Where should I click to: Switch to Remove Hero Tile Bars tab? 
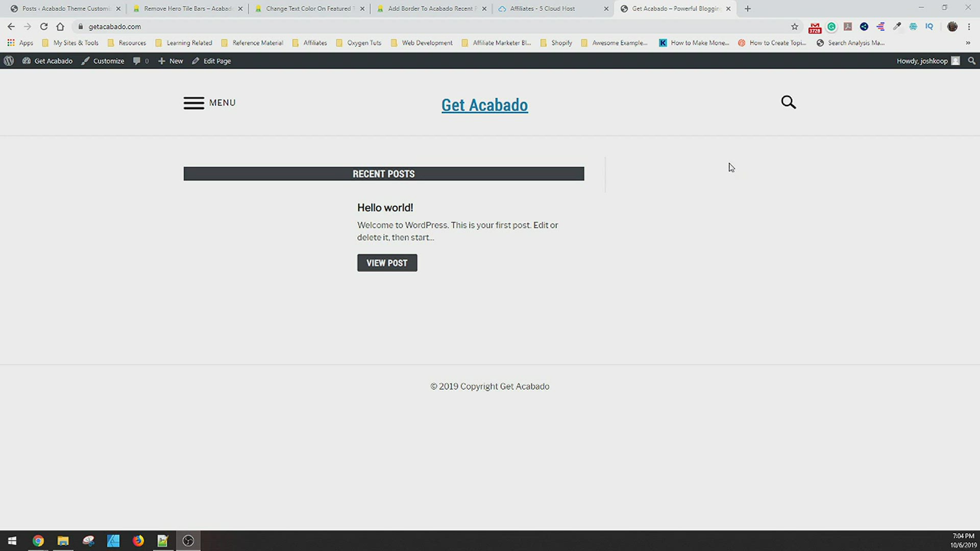[x=186, y=9]
